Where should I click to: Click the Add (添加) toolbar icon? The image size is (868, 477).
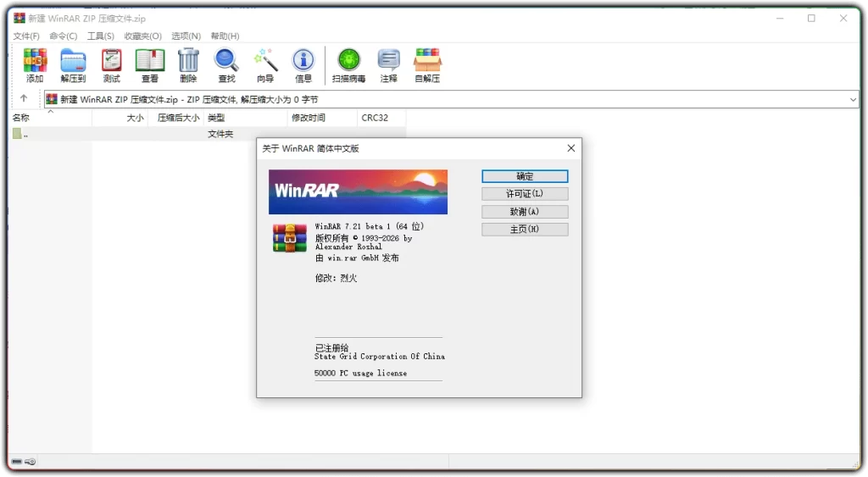pyautogui.click(x=34, y=65)
